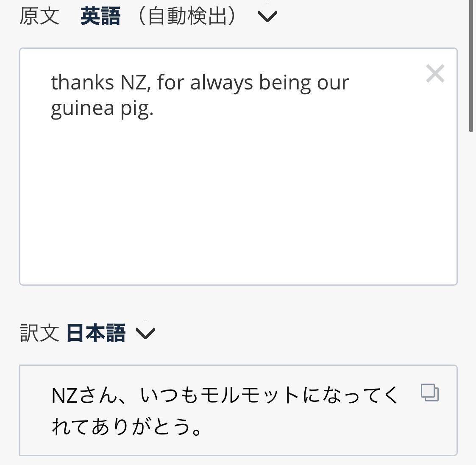The height and width of the screenshot is (465, 476).
Task: Click the (自動検出) auto-detect text
Action: (187, 16)
